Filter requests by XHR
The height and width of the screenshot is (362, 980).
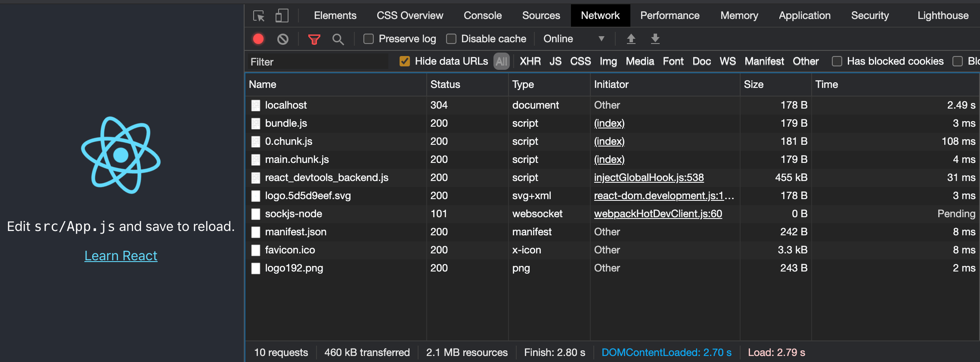(530, 61)
